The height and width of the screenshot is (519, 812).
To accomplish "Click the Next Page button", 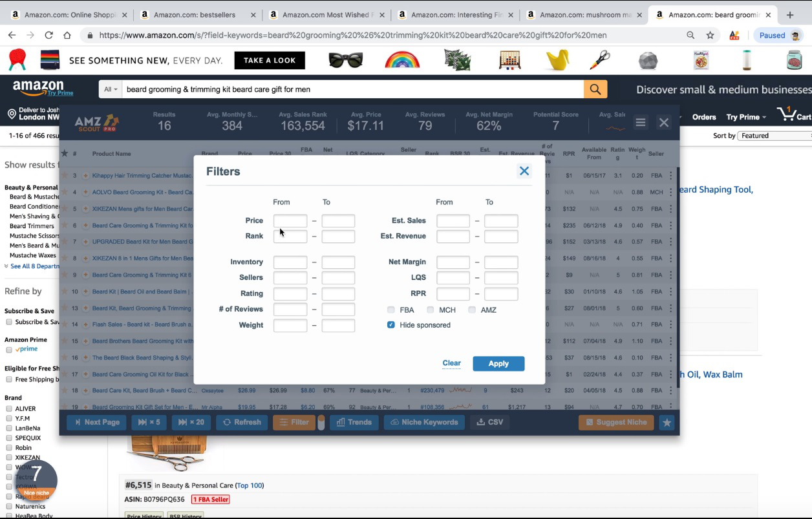I will 97,422.
